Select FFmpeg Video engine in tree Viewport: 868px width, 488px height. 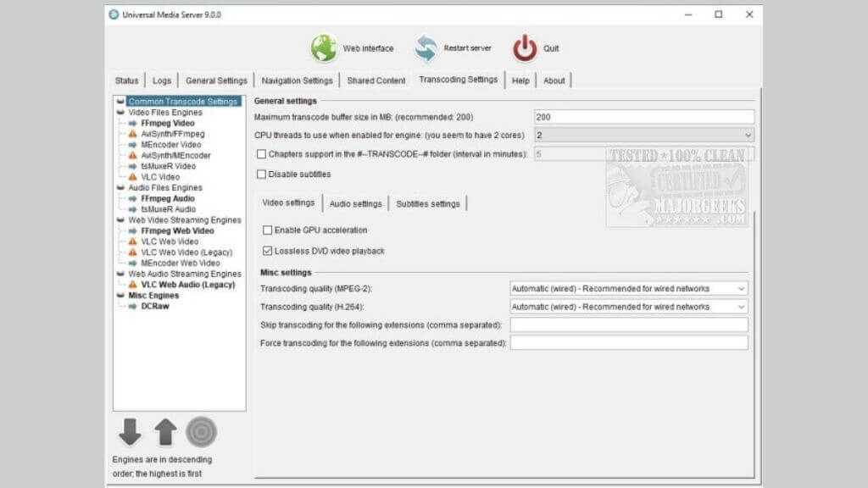[168, 124]
